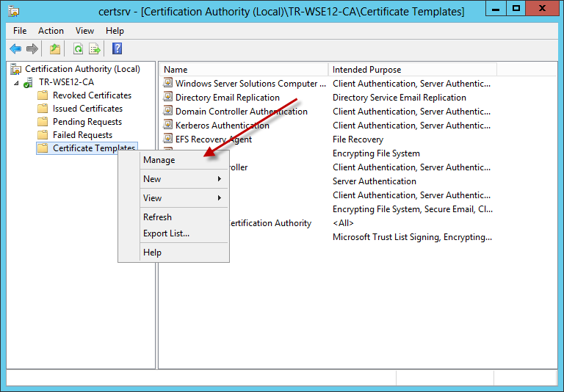
Task: Select Export List... in the context menu
Action: [x=166, y=233]
